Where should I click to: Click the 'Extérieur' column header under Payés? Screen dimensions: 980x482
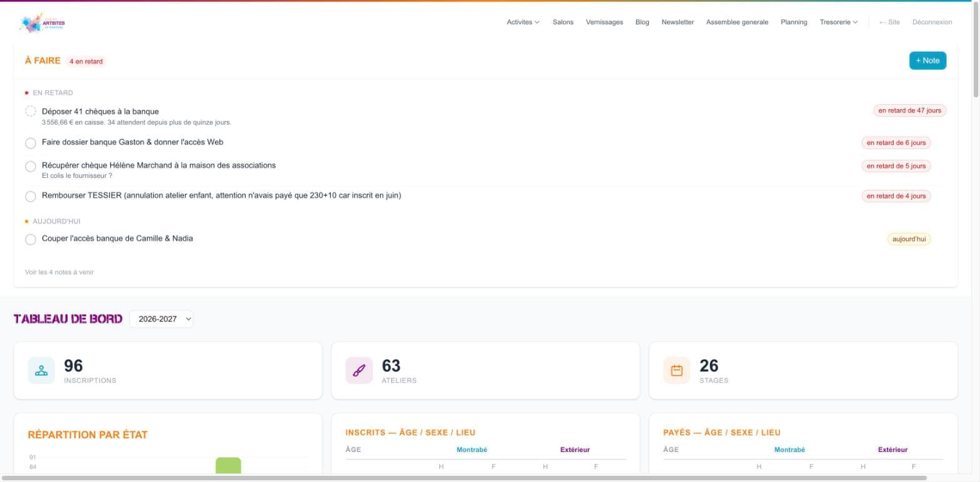pos(892,450)
